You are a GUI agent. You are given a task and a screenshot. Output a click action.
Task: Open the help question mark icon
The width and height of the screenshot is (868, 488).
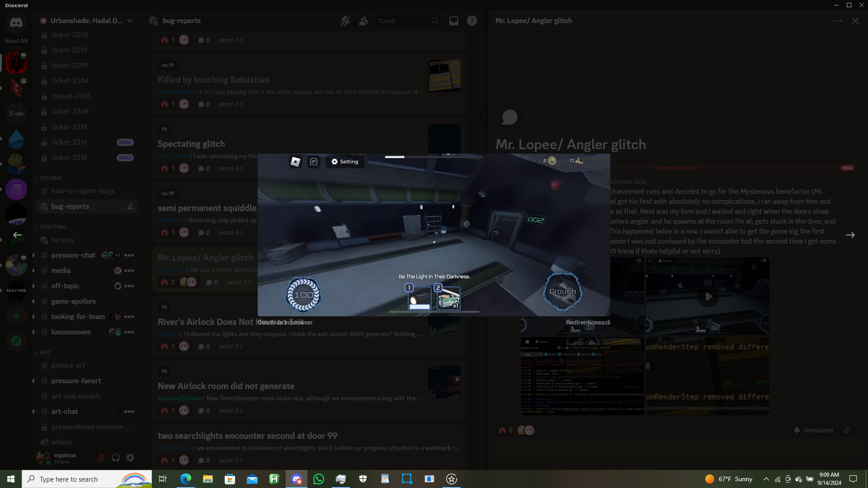pyautogui.click(x=472, y=21)
